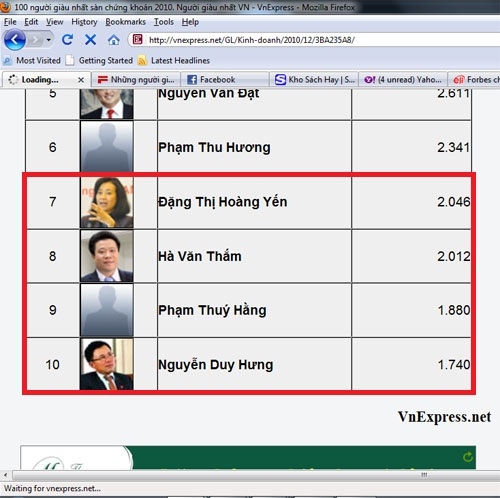
Task: Switch to the Kho Sách Hay tab
Action: point(314,80)
